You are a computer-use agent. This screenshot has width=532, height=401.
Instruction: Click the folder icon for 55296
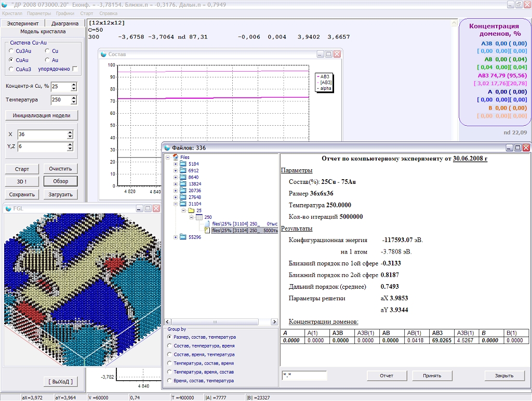coord(183,237)
